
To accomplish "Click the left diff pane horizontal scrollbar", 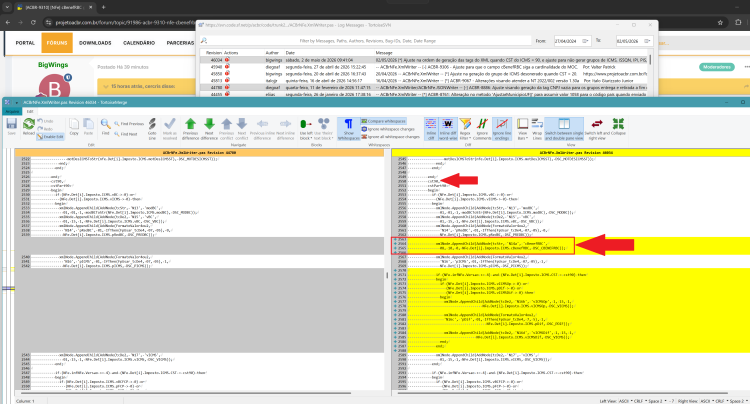I will (x=184, y=393).
